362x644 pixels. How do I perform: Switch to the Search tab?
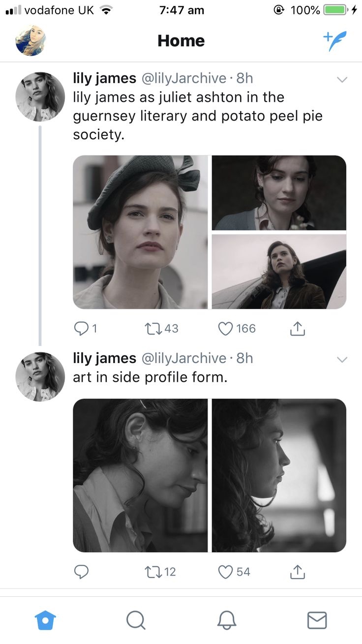[x=136, y=620]
